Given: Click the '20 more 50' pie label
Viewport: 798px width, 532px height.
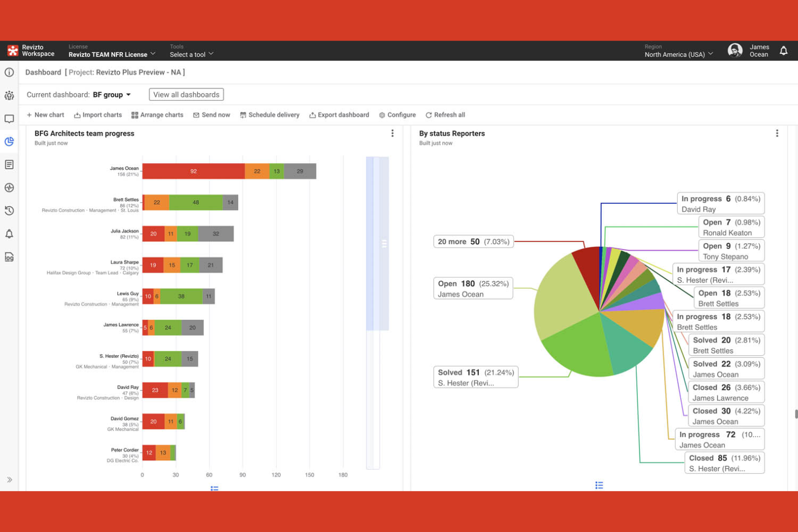Looking at the screenshot, I should coord(473,241).
